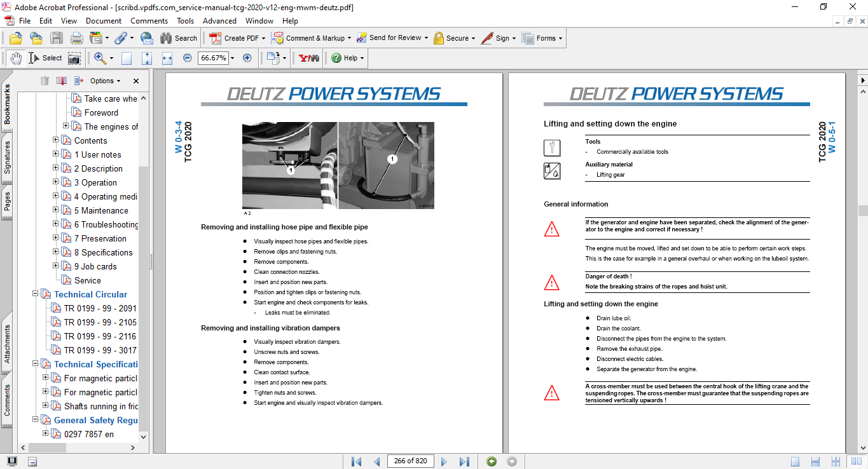Click the Attach a File paperclip icon
The width and height of the screenshot is (868, 469).
click(x=121, y=38)
